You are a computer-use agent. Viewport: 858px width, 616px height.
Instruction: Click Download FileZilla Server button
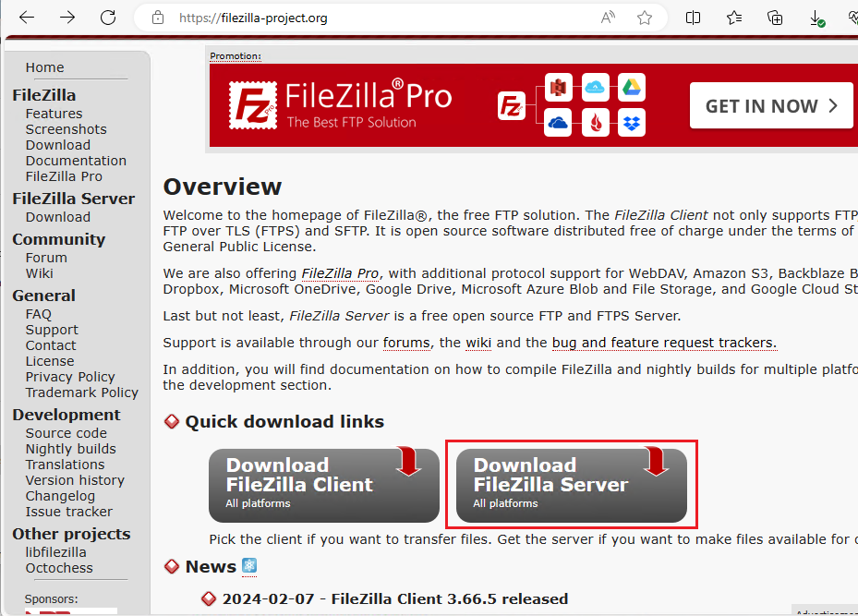[572, 485]
